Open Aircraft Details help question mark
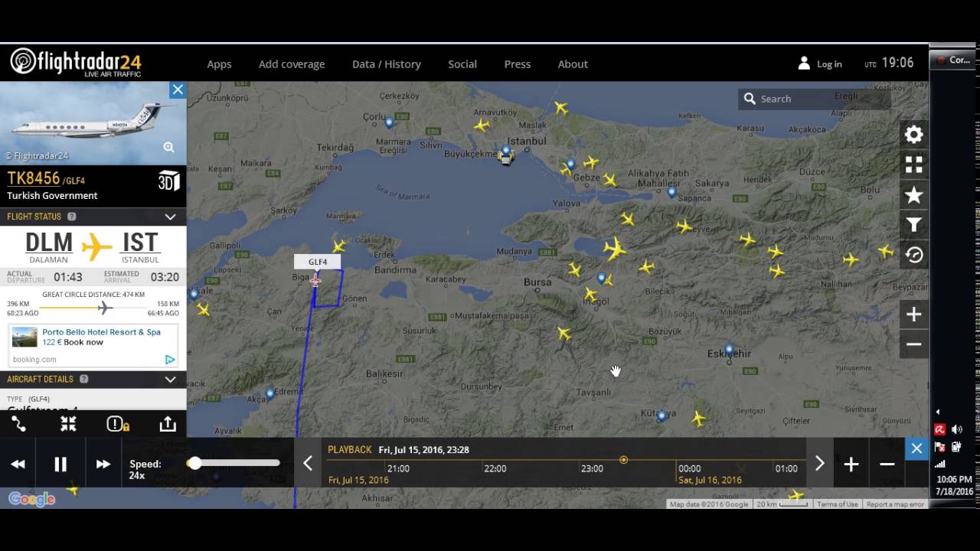 [x=84, y=379]
